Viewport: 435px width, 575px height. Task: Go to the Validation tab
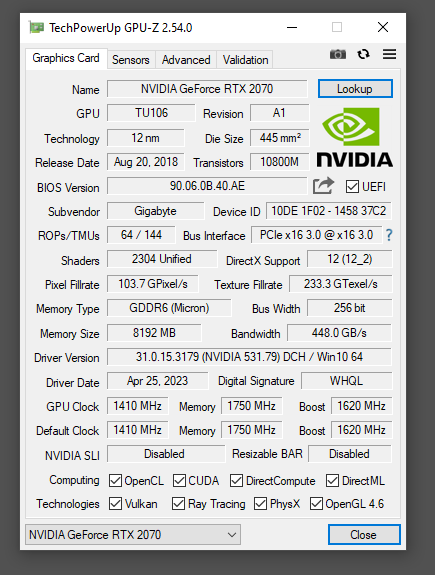245,60
